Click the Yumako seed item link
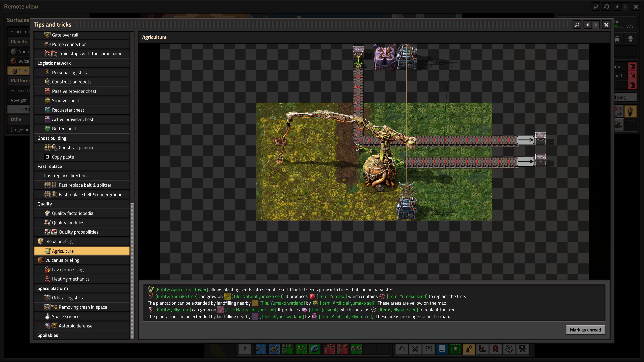Image resolution: width=644 pixels, height=362 pixels. pos(407,296)
